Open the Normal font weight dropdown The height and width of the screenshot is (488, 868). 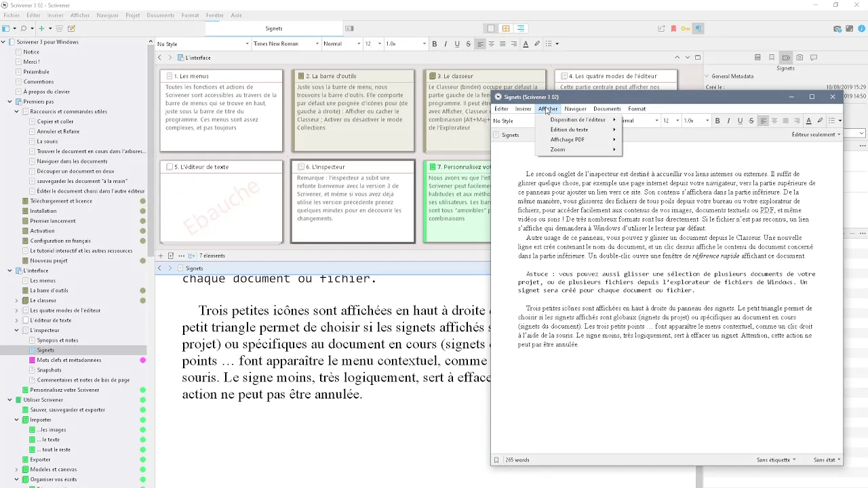point(342,44)
